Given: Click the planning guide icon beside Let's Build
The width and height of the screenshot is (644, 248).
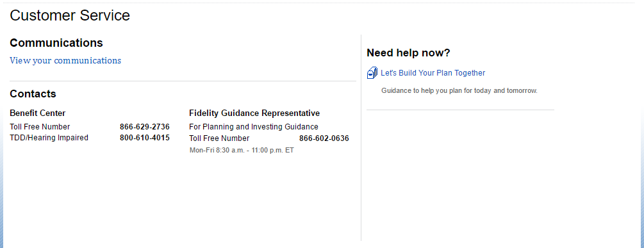Looking at the screenshot, I should (x=372, y=72).
